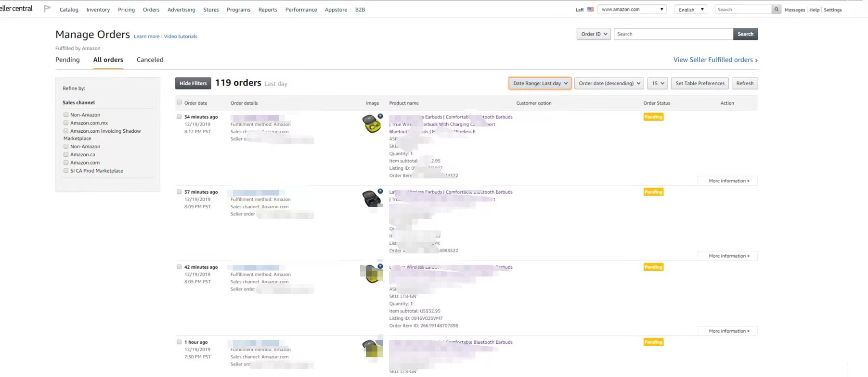Click the Search button for orders
868x377 pixels.
coord(746,34)
